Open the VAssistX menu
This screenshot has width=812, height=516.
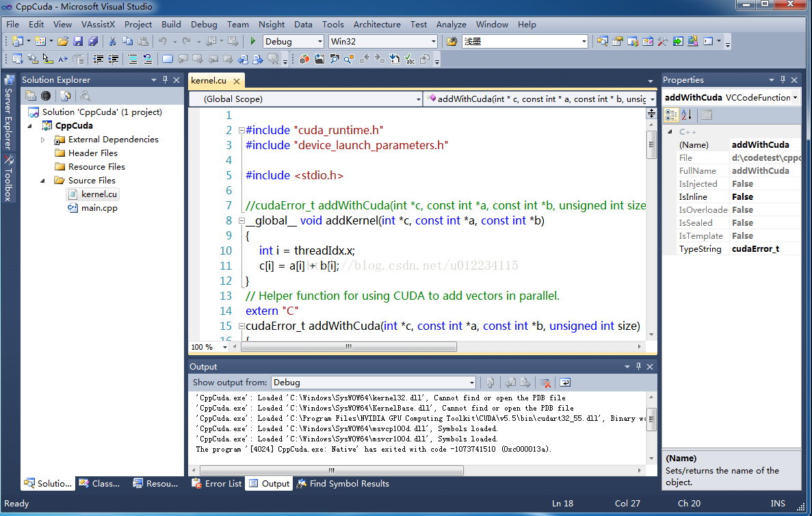coord(98,25)
